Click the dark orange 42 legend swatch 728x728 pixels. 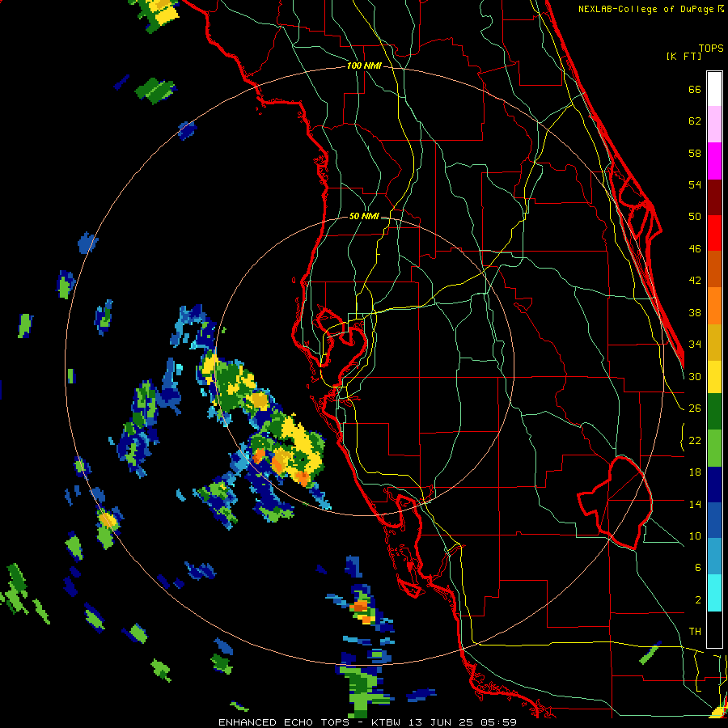pos(714,269)
